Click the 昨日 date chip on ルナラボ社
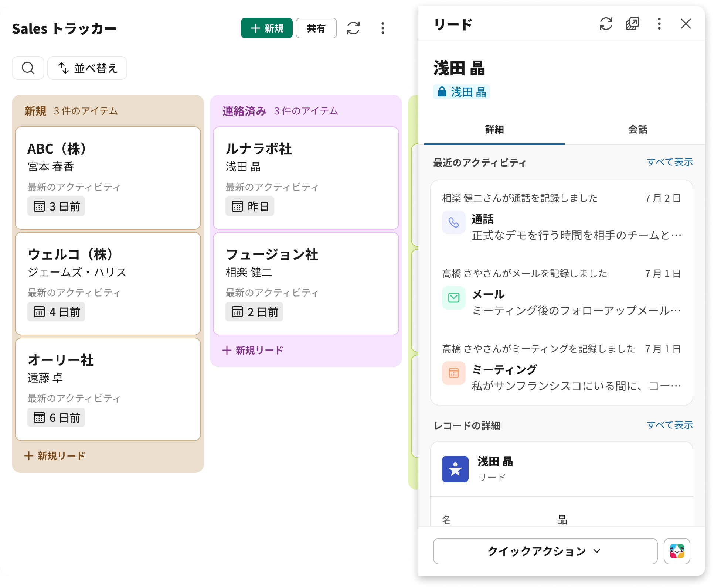Image resolution: width=714 pixels, height=588 pixels. (250, 206)
